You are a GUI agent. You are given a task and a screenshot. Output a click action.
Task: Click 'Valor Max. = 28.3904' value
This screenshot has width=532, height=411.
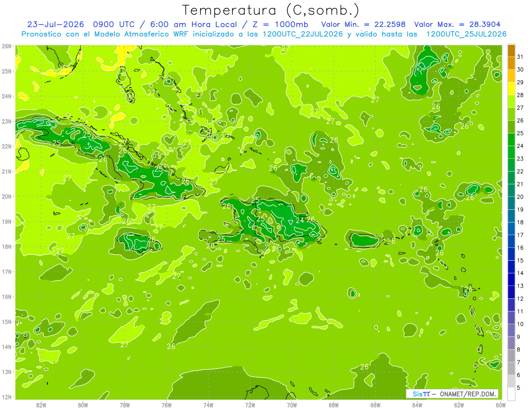pos(458,24)
